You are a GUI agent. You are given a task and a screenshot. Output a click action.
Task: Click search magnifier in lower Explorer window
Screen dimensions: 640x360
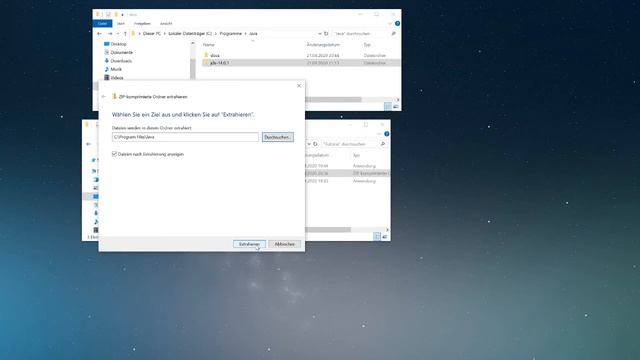pyautogui.click(x=383, y=144)
